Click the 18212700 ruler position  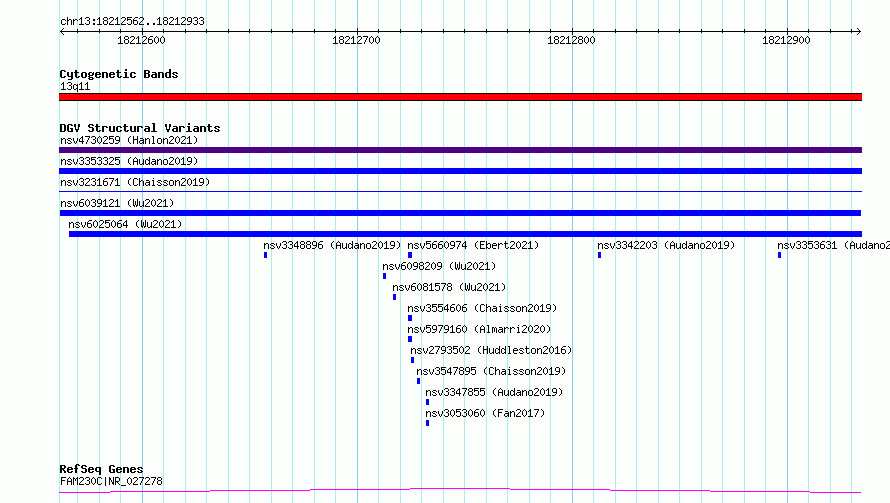click(x=356, y=40)
